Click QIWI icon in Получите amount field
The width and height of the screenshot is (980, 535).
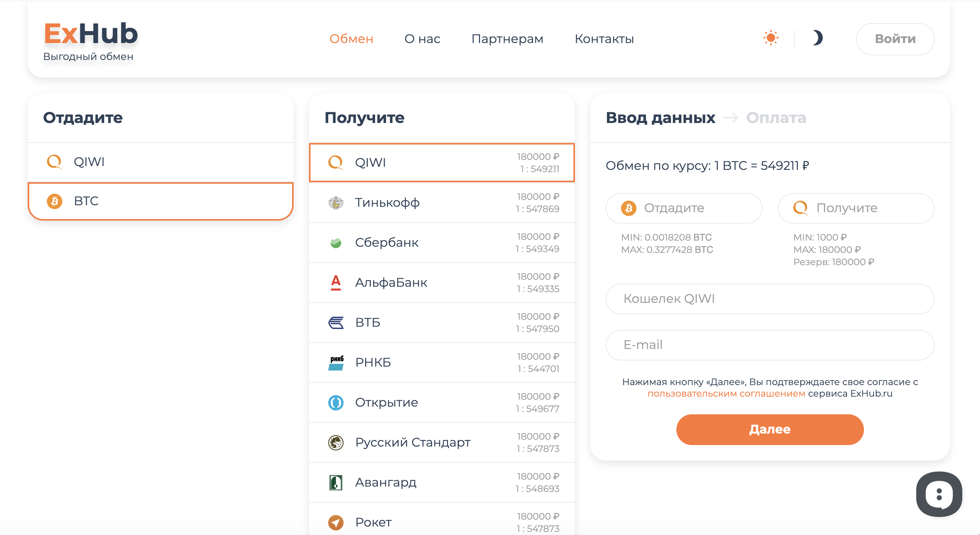801,208
